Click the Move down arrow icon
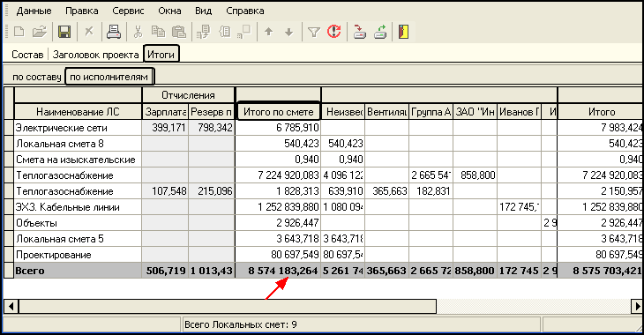 (x=289, y=32)
